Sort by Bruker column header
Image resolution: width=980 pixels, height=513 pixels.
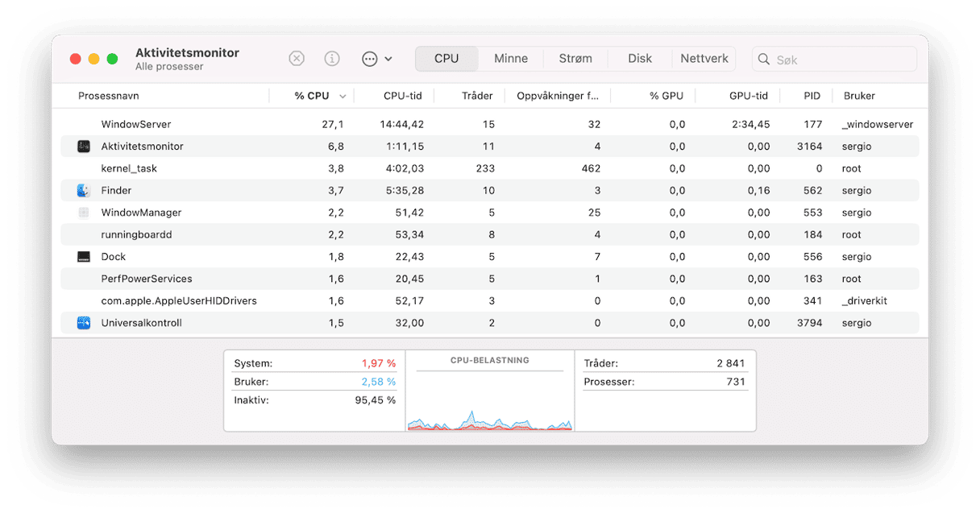click(x=859, y=96)
